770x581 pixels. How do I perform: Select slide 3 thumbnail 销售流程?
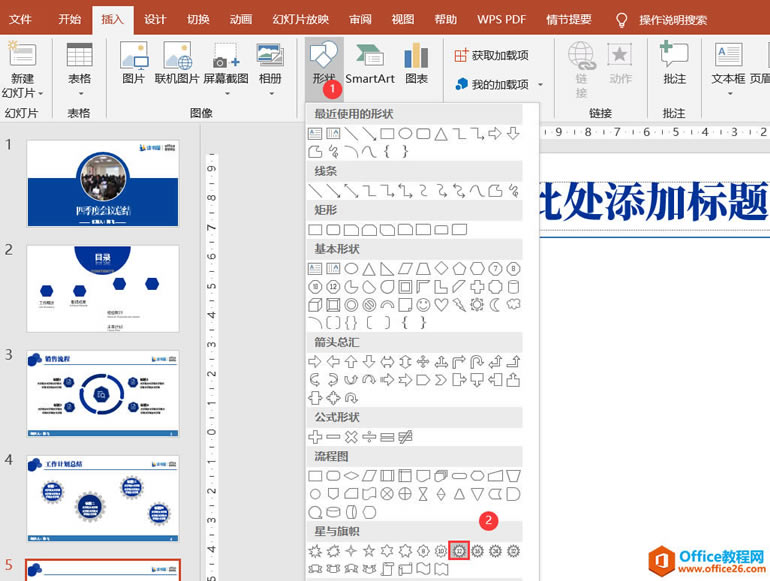[103, 393]
